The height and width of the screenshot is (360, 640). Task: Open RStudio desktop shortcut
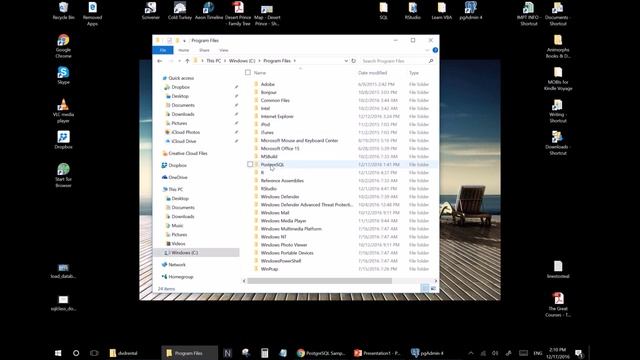pyautogui.click(x=413, y=11)
